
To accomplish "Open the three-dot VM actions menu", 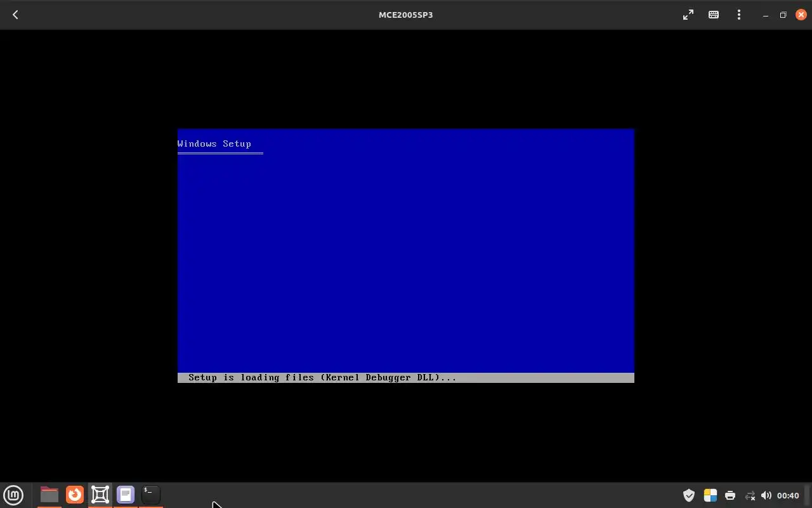I will [x=739, y=15].
